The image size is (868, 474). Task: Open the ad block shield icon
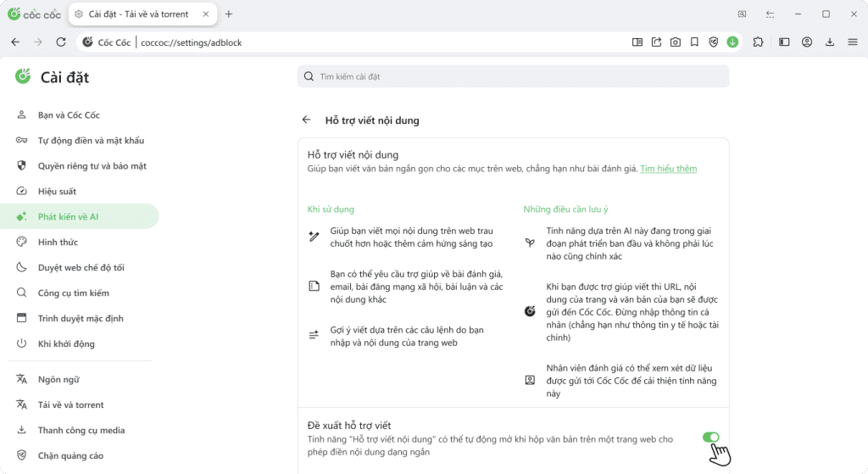pos(714,42)
